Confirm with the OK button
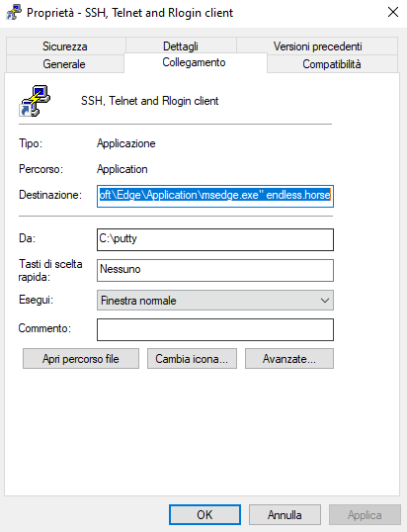Viewport: 407px width, 532px height. tap(205, 514)
